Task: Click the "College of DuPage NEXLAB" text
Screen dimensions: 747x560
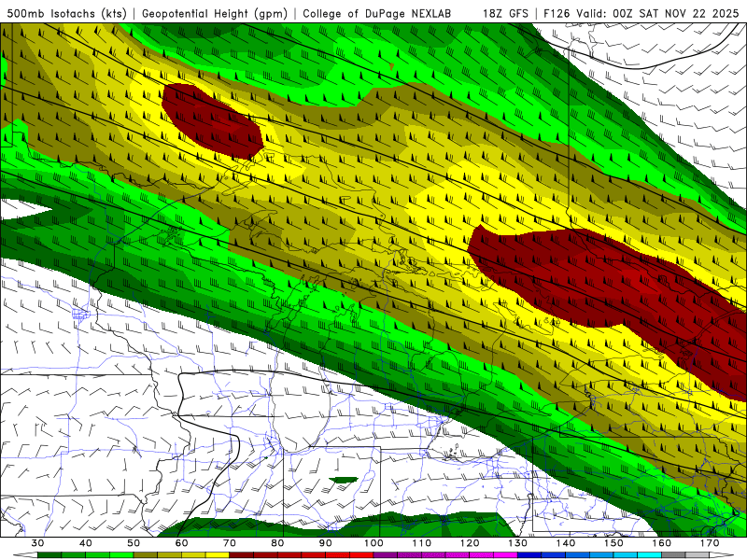Action: coord(377,13)
